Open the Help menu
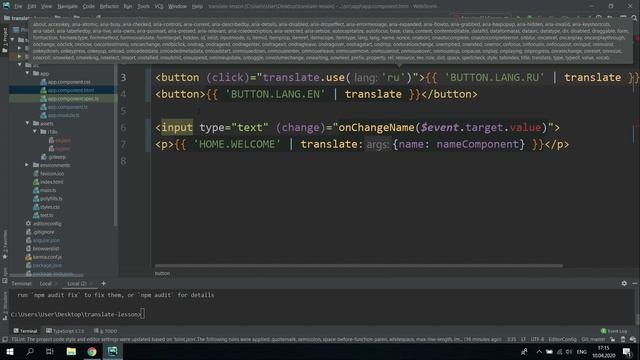The height and width of the screenshot is (360, 640). (197, 7)
